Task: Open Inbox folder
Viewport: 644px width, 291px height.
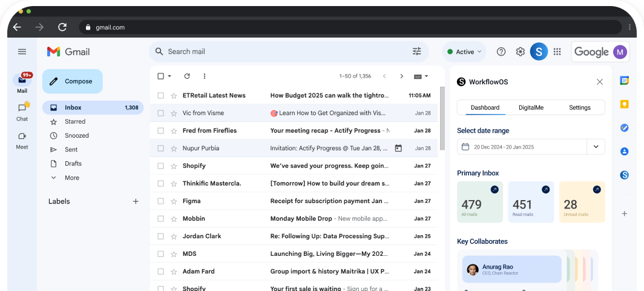Action: click(x=93, y=108)
